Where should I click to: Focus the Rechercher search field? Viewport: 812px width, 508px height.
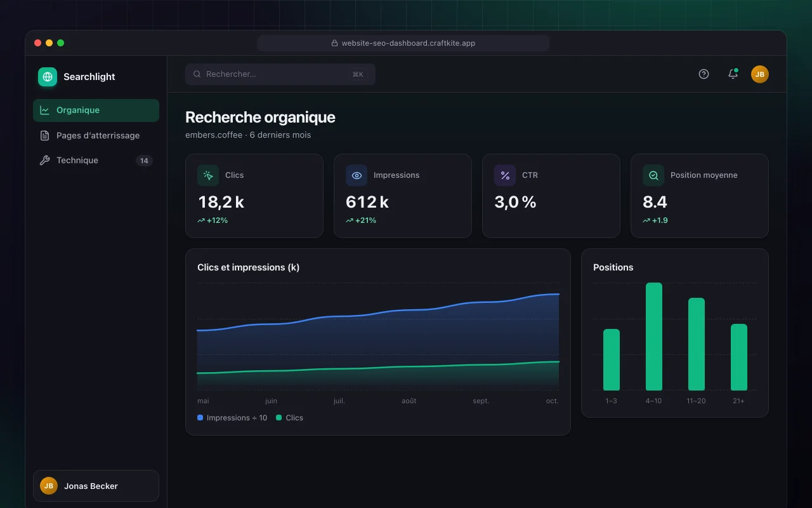point(280,74)
